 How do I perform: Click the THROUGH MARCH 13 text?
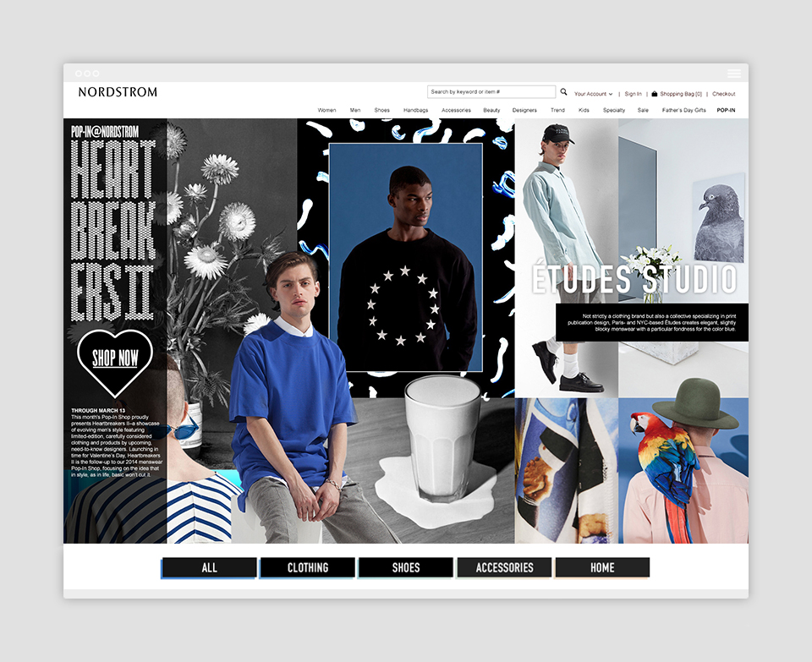[98, 410]
